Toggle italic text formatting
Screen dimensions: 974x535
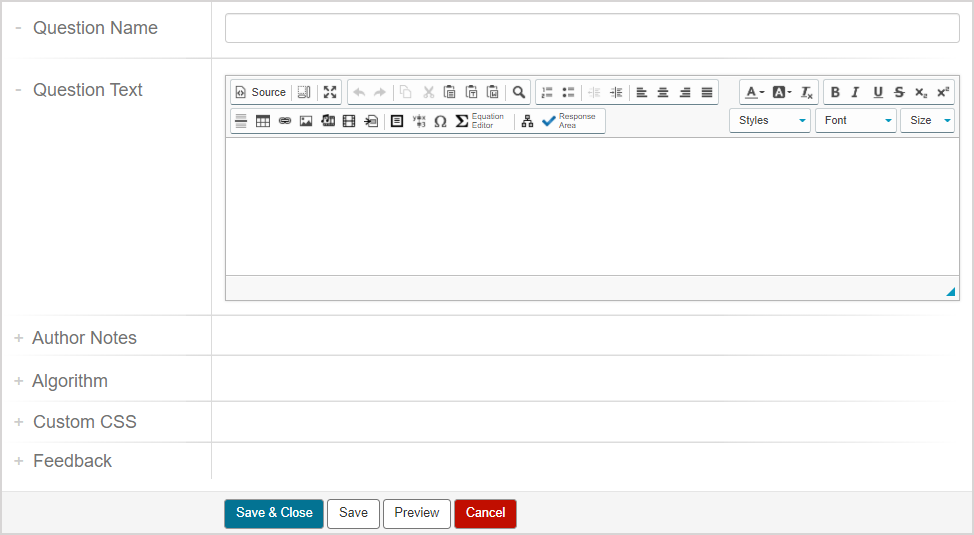[x=856, y=92]
